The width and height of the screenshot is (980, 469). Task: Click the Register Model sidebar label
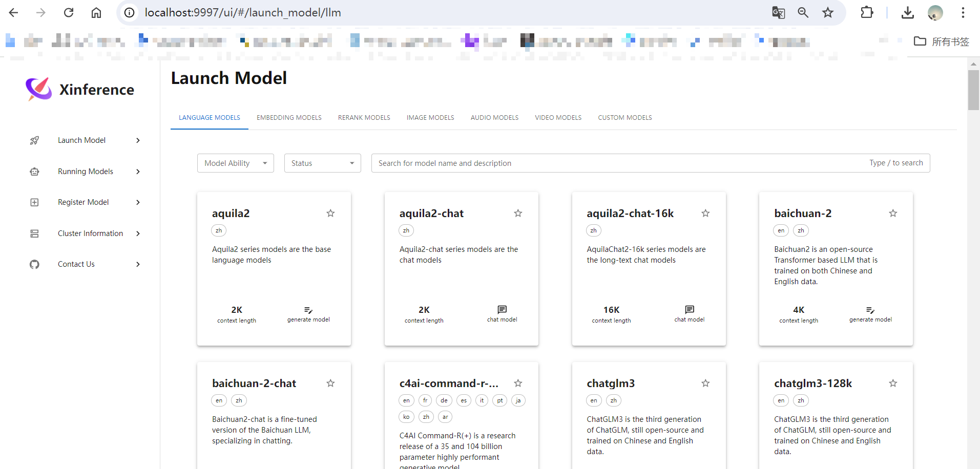84,202
